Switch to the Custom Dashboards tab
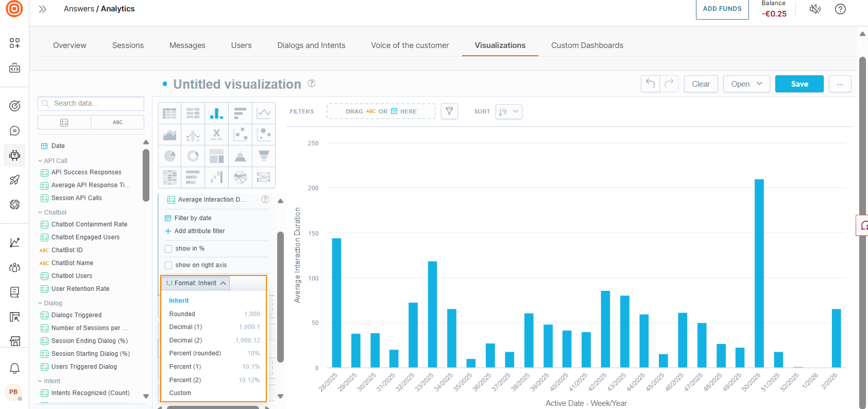This screenshot has width=868, height=409. point(587,45)
